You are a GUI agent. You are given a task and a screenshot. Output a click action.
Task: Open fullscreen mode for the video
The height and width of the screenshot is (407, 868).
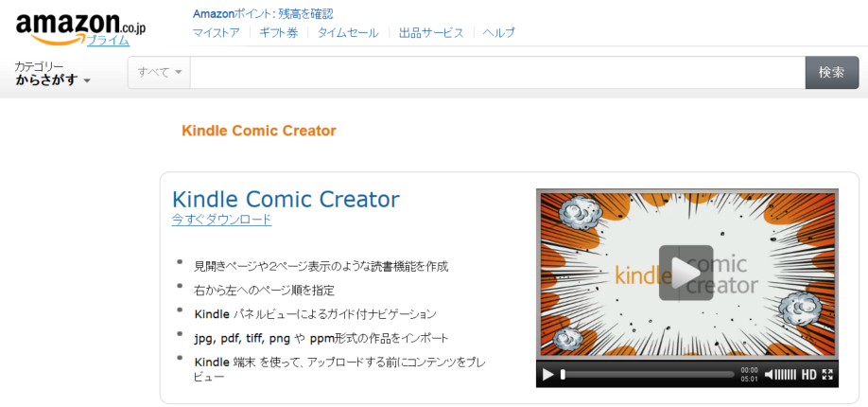(827, 375)
